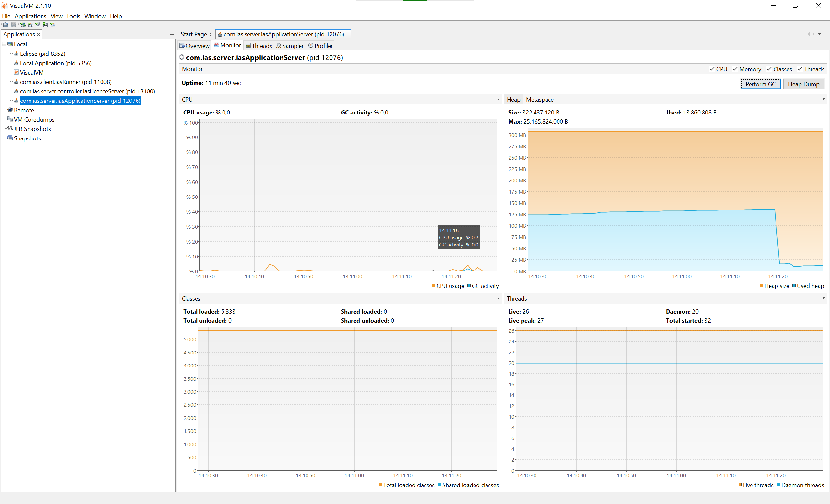
Task: Select the Heap tab in the memory panel
Action: point(513,99)
